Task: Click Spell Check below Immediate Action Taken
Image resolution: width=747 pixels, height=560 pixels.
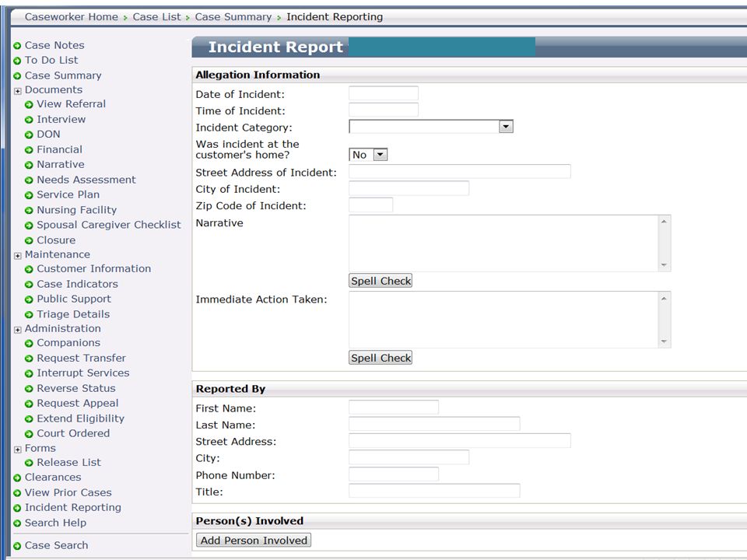Action: click(381, 358)
